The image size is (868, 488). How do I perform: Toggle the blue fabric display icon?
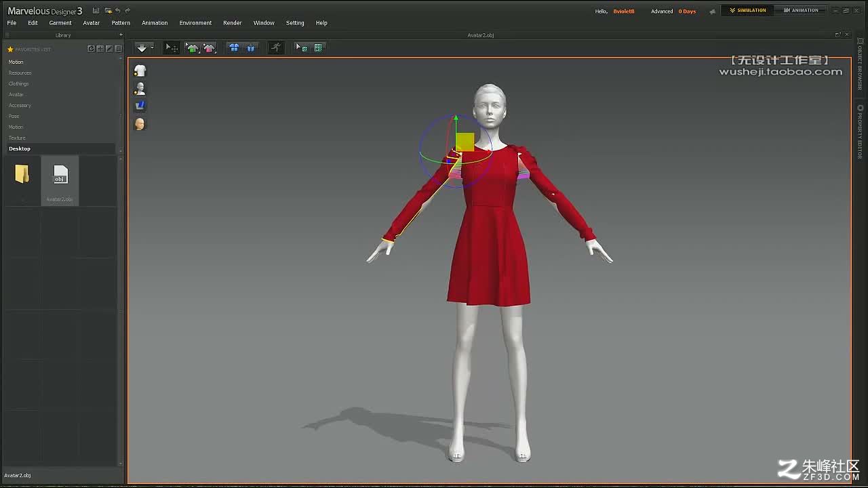coord(140,106)
